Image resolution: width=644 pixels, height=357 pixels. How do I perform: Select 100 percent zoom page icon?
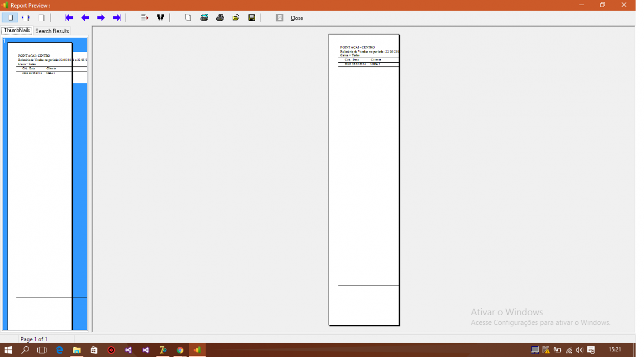(x=41, y=18)
